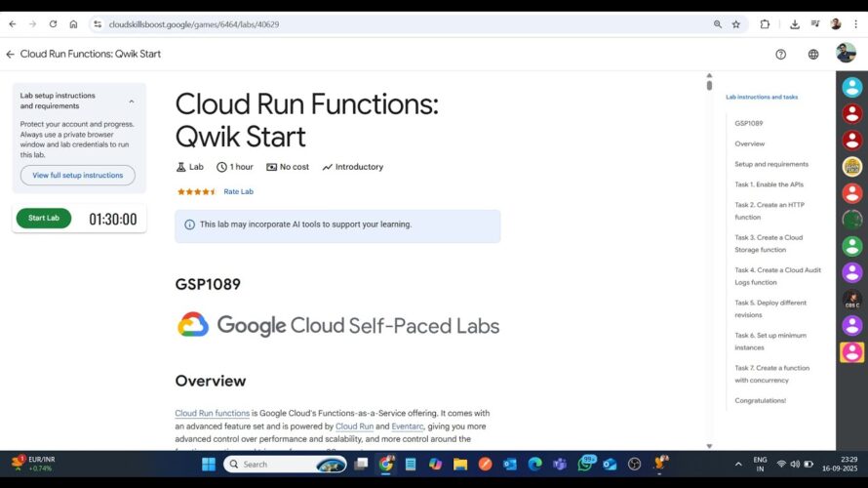Bookmark this page with the star icon
This screenshot has height=488, width=868.
tap(736, 24)
